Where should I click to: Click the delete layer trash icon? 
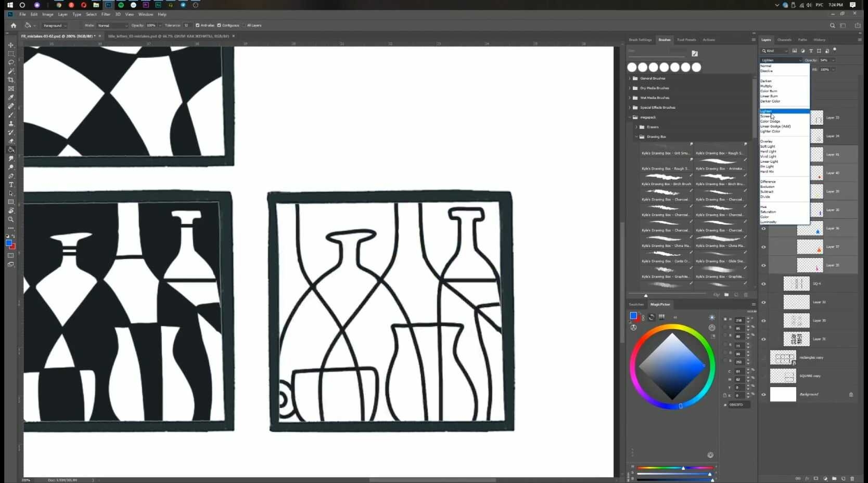pos(852,478)
